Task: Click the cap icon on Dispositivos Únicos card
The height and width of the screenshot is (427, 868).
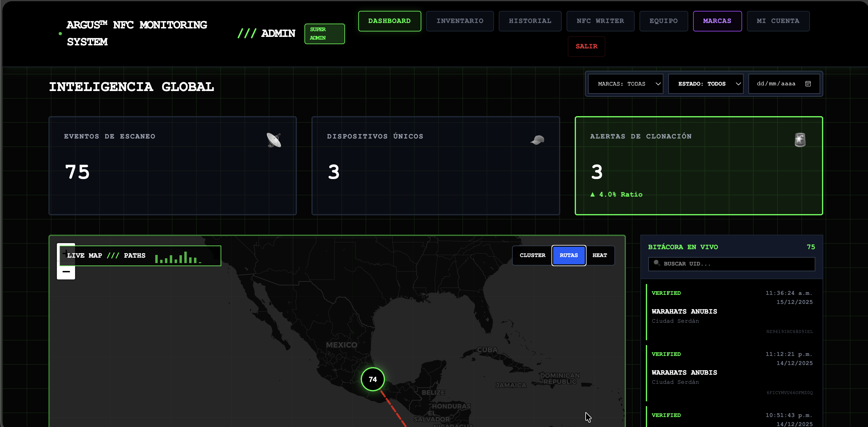Action: coord(537,139)
